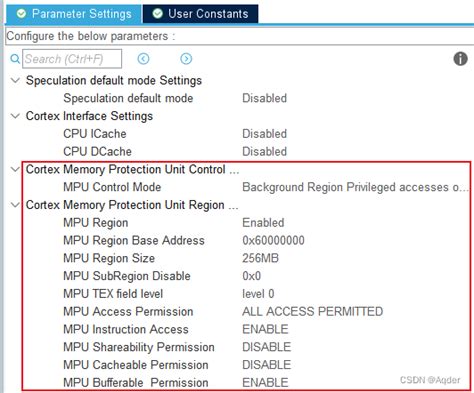Open MPU Control Mode value dropdown

355,187
